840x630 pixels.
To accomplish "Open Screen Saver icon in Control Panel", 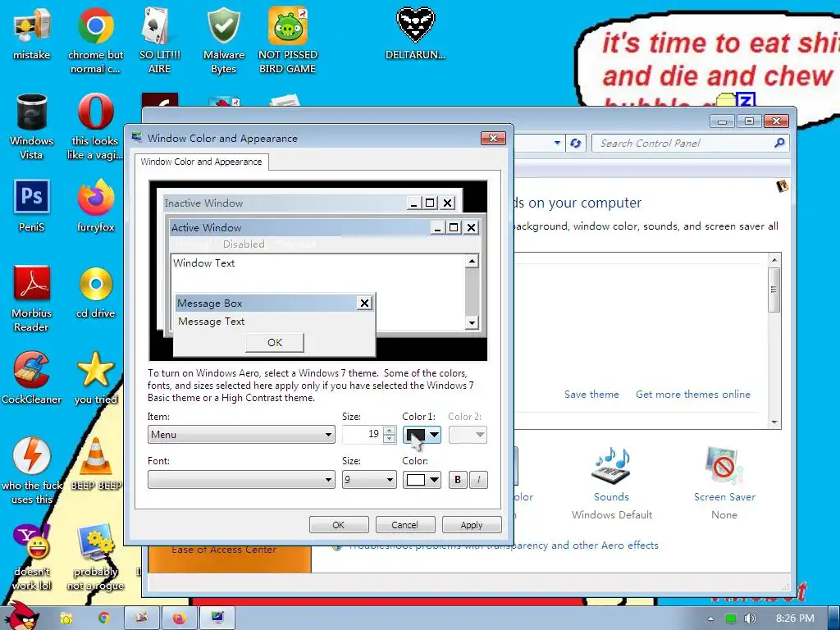I will click(724, 465).
